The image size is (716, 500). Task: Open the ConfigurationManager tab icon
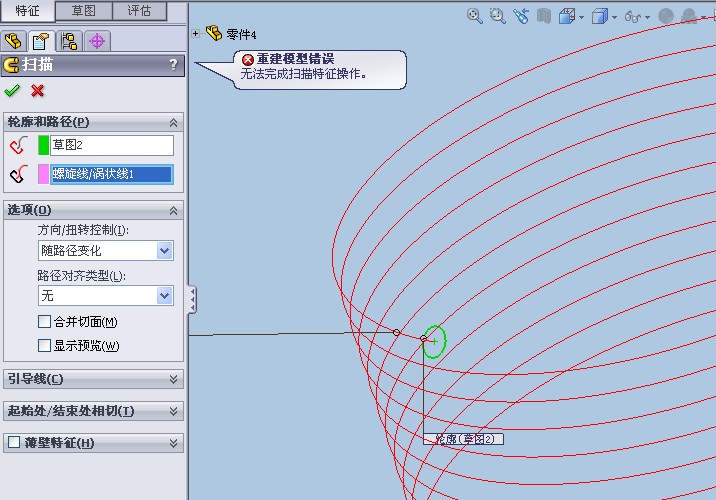[x=69, y=42]
